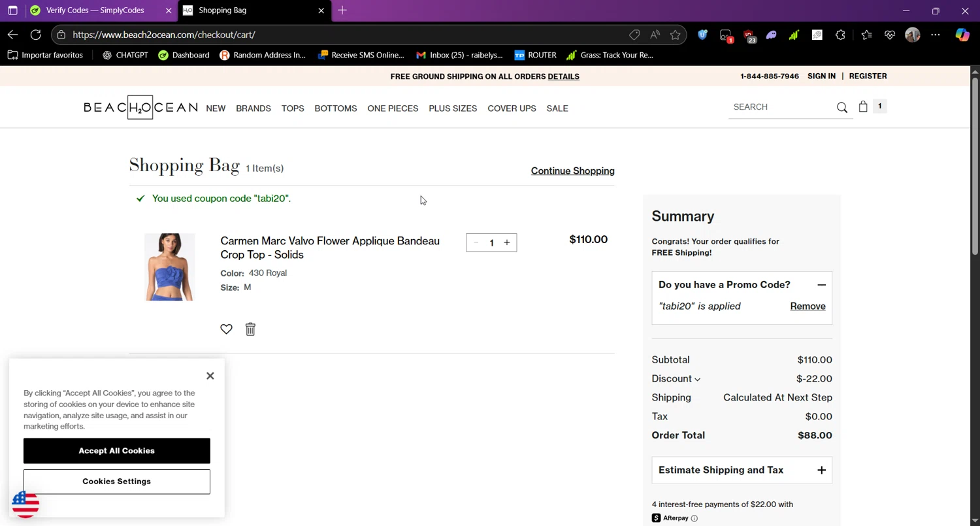Expand Estimate Shipping and Tax
Image resolution: width=980 pixels, height=526 pixels.
coord(742,470)
